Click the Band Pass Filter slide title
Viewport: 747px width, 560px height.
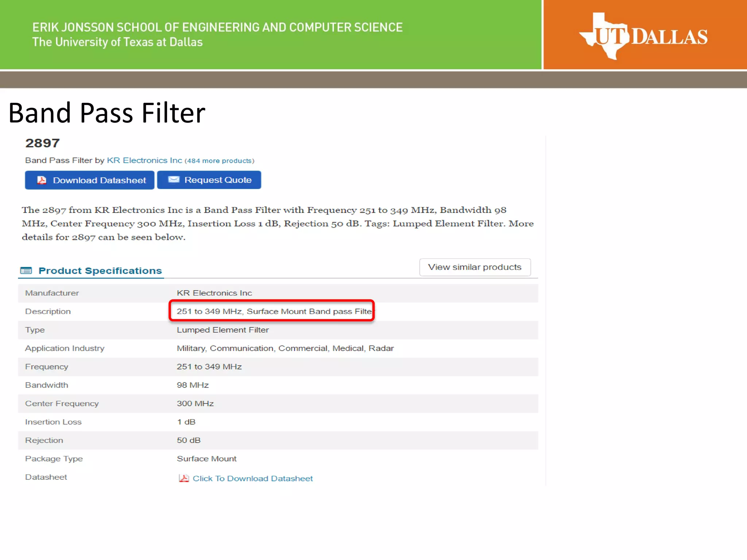(107, 113)
